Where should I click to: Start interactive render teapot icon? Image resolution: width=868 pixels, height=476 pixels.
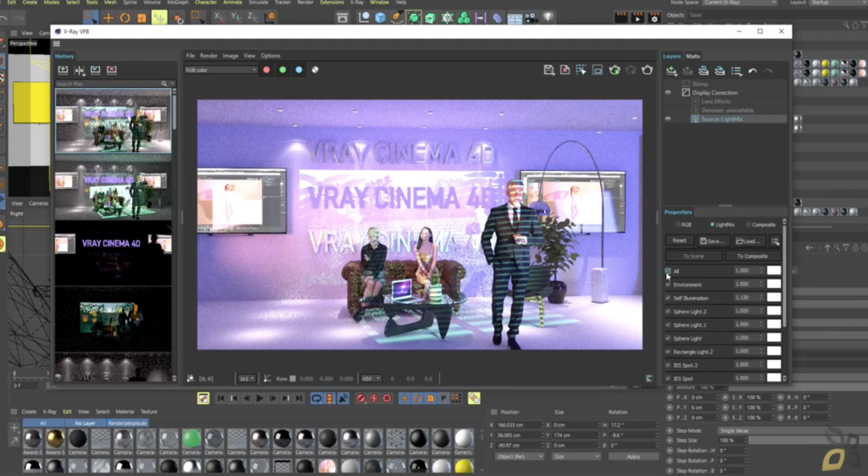615,70
